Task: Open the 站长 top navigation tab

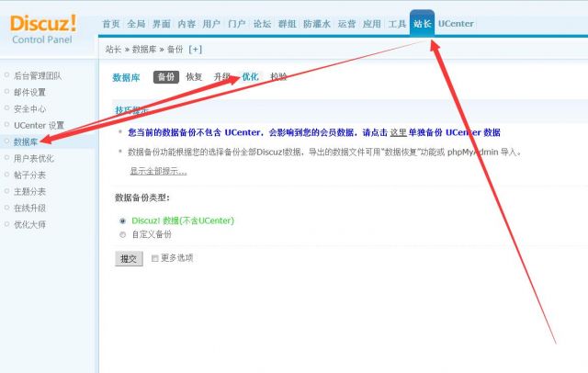Action: coord(422,23)
